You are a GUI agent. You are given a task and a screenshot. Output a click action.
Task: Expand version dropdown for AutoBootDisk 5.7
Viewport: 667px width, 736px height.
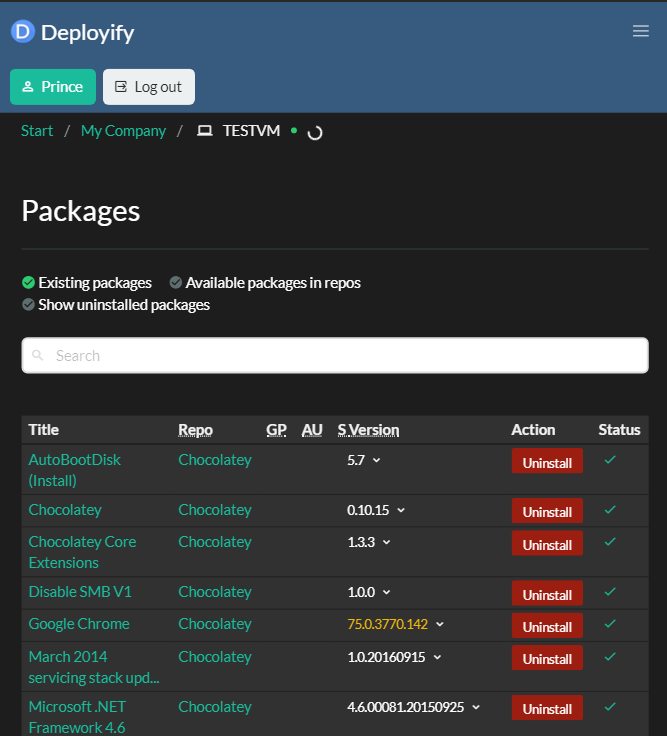(x=376, y=460)
